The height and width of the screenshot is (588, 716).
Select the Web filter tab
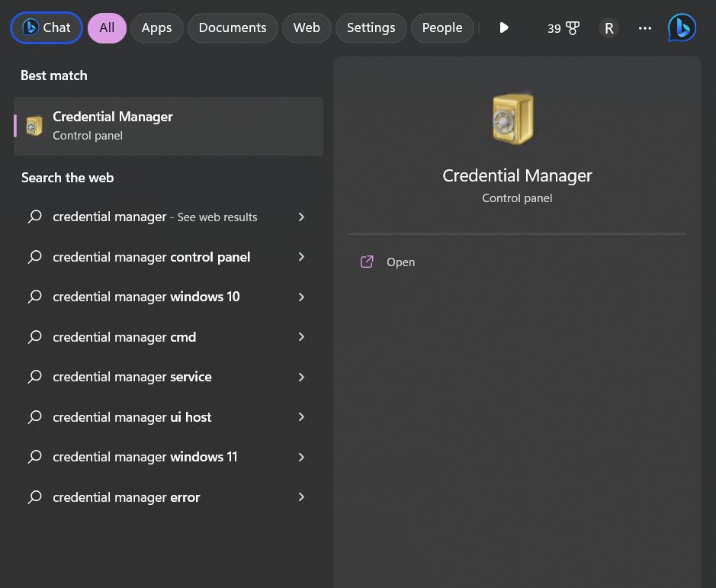point(307,28)
